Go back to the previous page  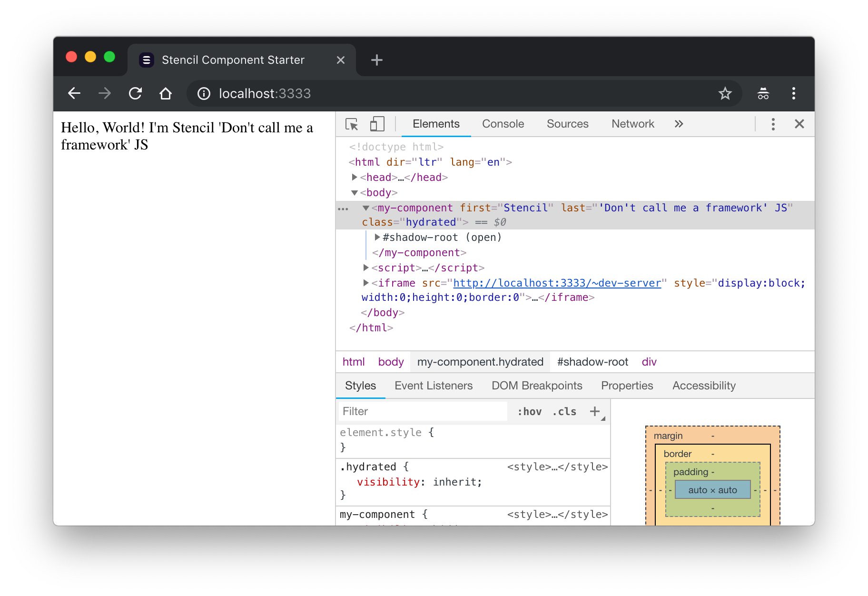74,93
